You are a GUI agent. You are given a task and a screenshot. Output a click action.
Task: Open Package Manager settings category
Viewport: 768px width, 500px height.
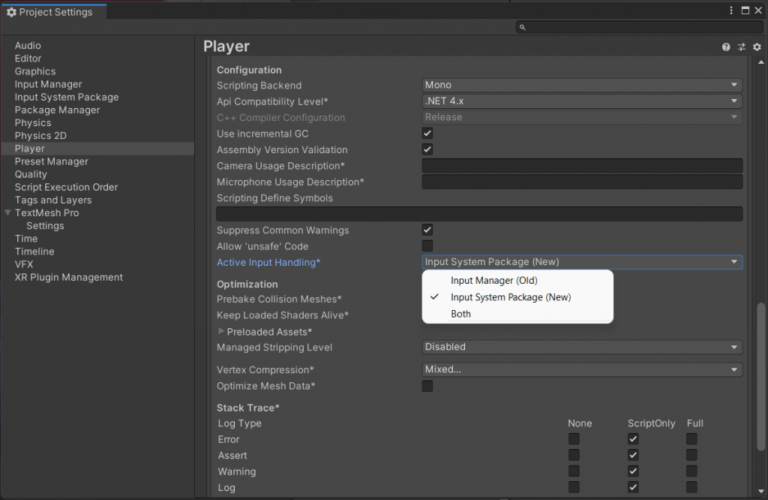(57, 110)
